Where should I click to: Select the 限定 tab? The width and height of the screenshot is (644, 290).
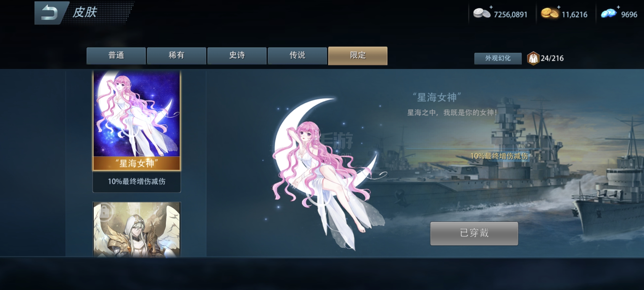coord(358,56)
